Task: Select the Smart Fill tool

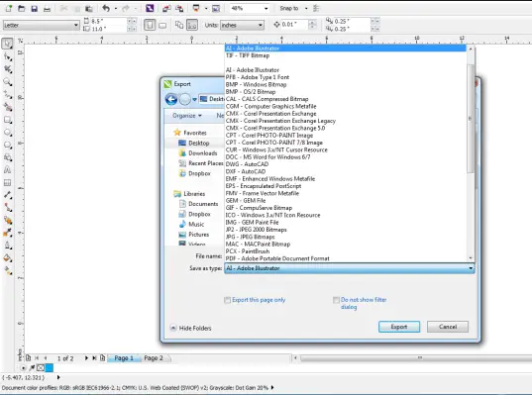Action: pos(8,107)
